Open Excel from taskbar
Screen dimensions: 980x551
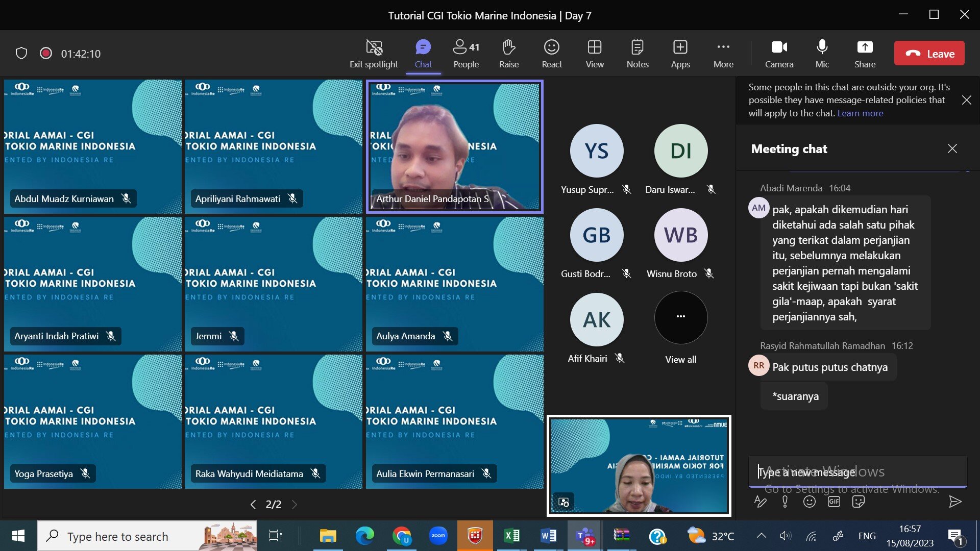(x=511, y=536)
